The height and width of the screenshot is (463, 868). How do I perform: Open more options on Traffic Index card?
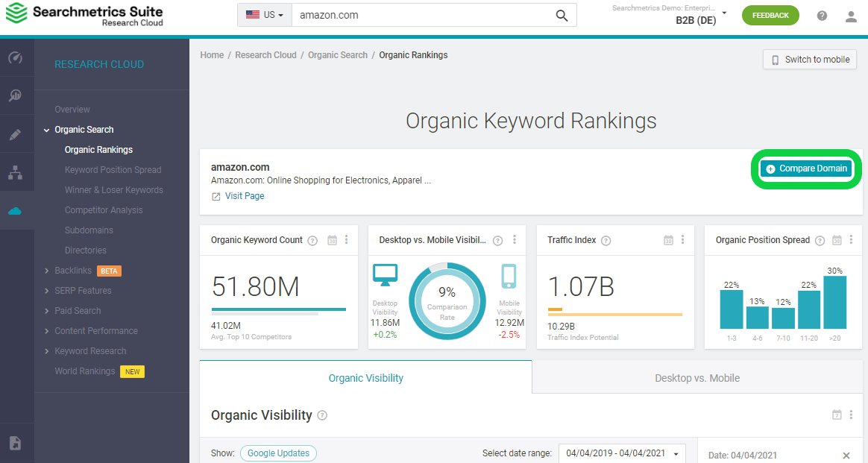[x=682, y=239]
